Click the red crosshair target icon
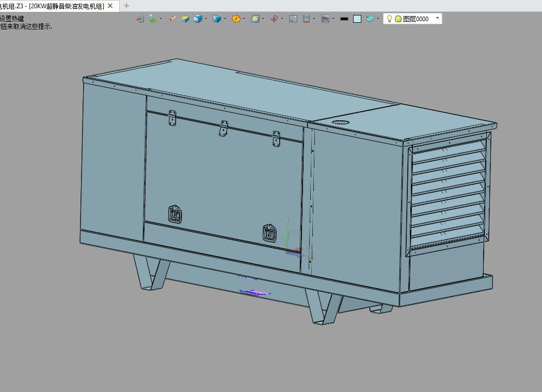 coord(275,19)
